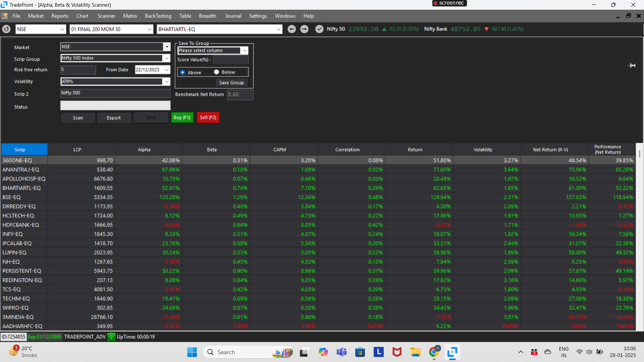Click the pin icon on the right panel

coord(632,66)
